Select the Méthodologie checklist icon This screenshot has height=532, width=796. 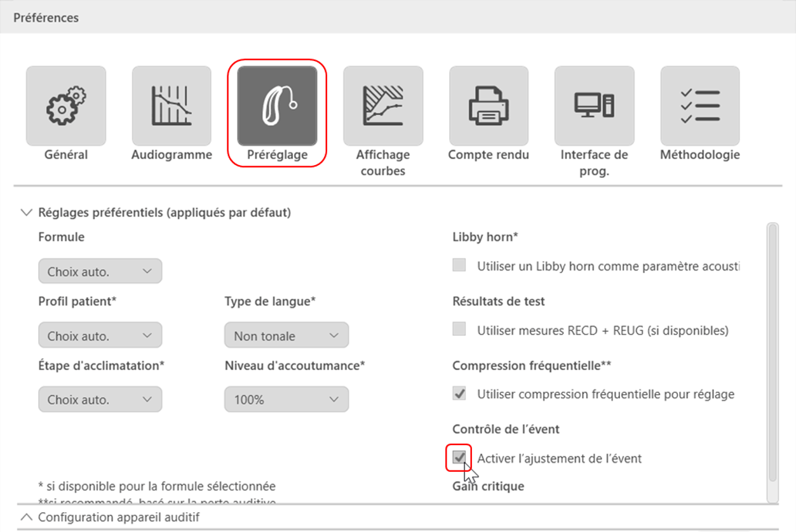[x=699, y=105]
